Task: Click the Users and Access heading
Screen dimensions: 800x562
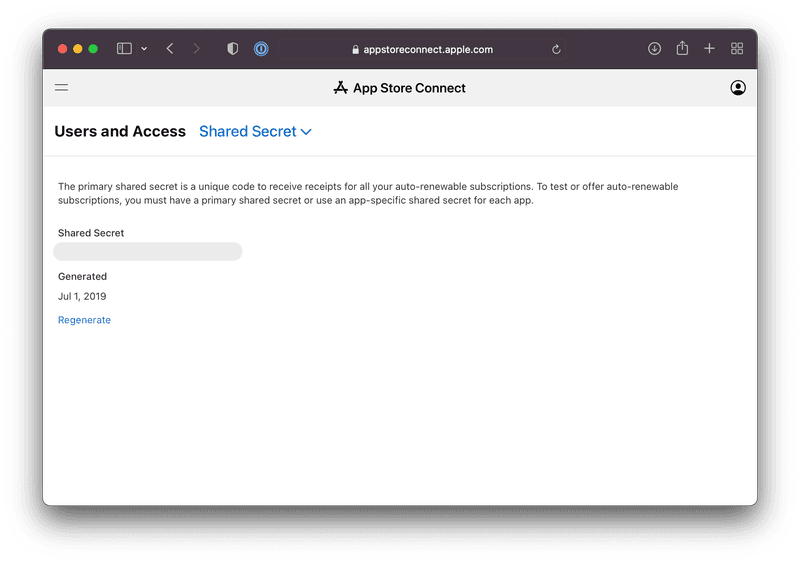Action: [120, 132]
